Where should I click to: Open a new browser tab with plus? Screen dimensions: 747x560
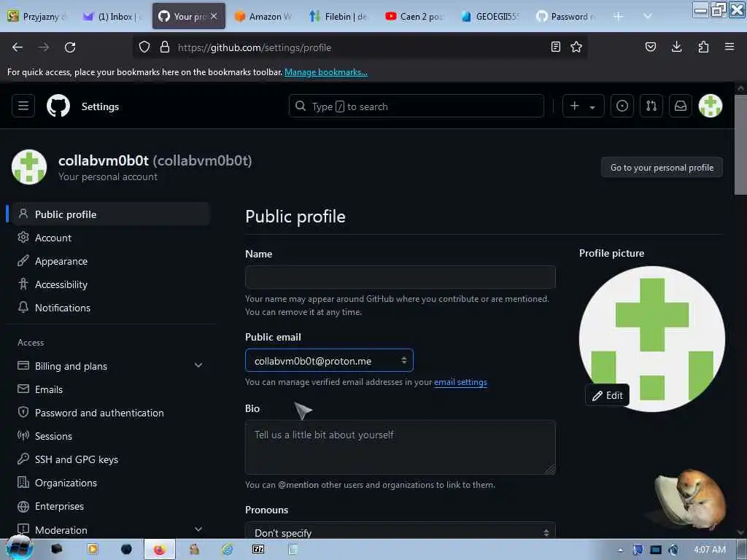tap(618, 16)
